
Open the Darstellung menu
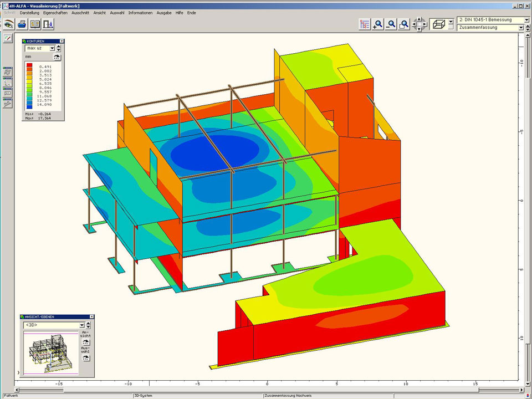pyautogui.click(x=29, y=12)
